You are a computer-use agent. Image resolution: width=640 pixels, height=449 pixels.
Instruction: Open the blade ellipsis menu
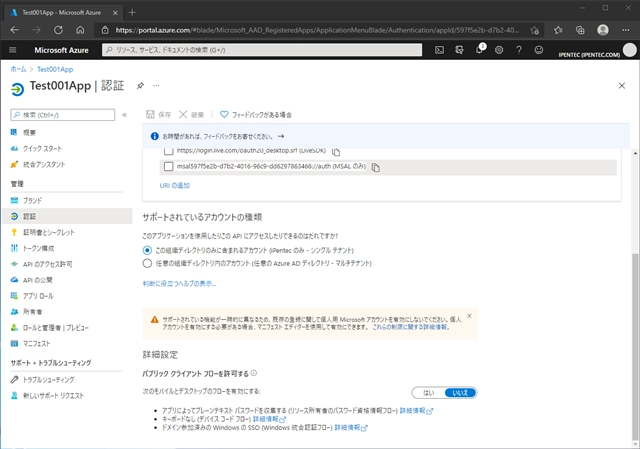click(156, 85)
